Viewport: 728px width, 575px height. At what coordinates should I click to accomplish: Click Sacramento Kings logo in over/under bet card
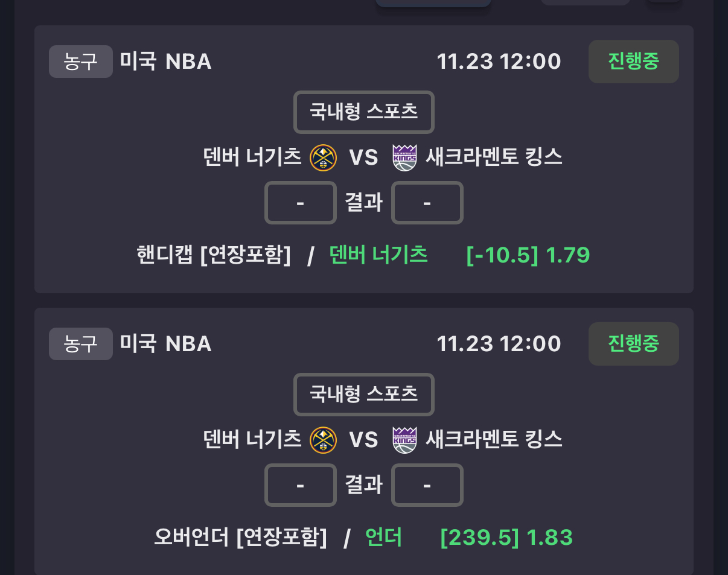(x=404, y=440)
